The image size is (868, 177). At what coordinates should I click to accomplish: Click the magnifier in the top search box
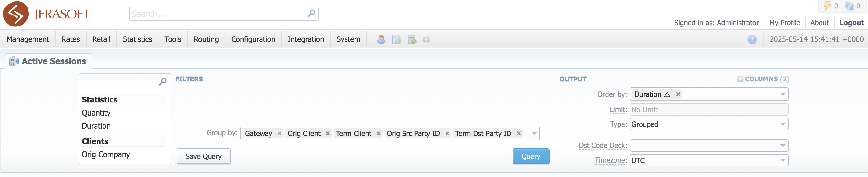coord(311,13)
